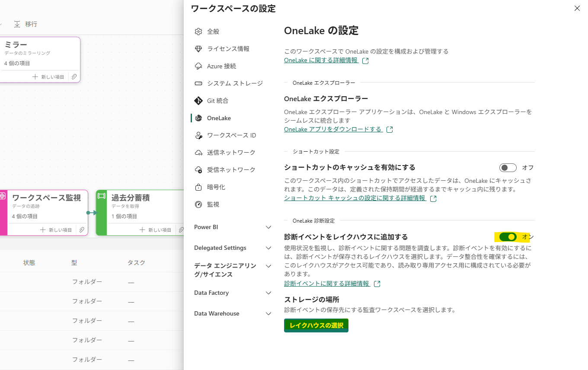Click the attach paperclip icon on the ミラー card
Image resolution: width=588 pixels, height=370 pixels.
[x=74, y=77]
